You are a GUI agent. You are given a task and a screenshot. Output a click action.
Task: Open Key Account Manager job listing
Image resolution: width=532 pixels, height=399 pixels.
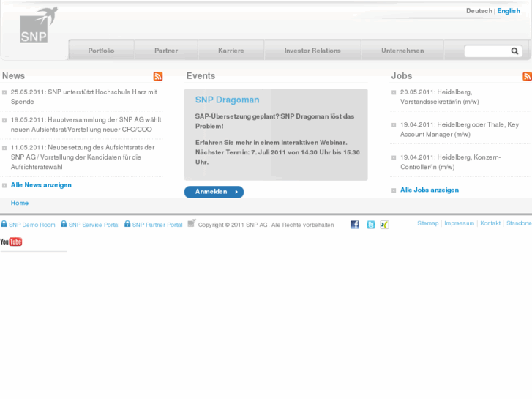coord(460,130)
